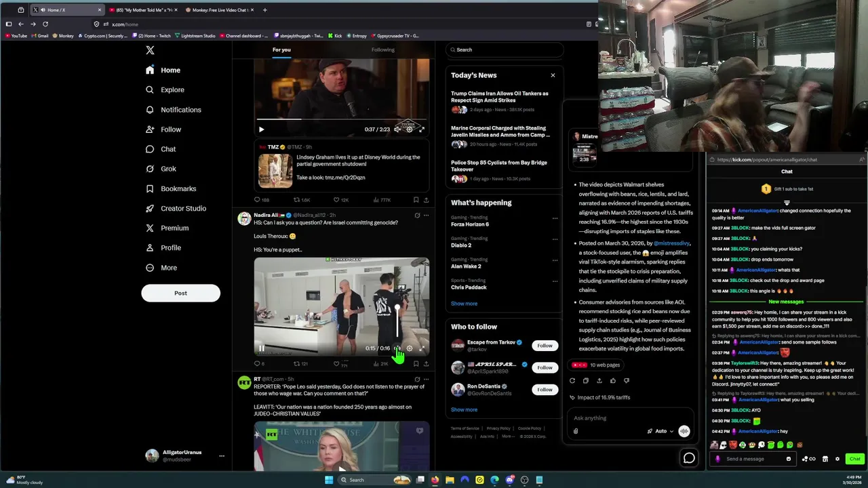Attach a file in Grok input
This screenshot has width=868, height=488.
pos(576,431)
